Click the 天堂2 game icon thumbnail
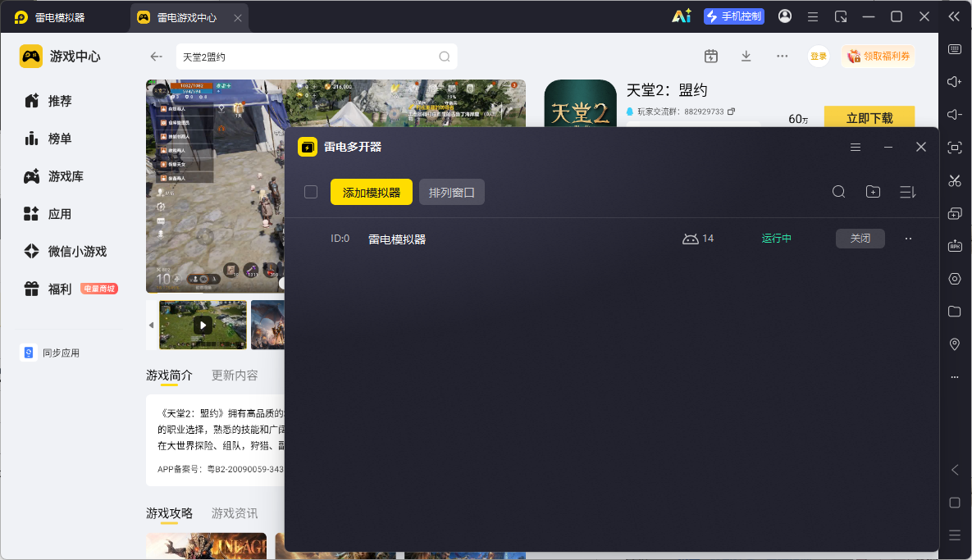The width and height of the screenshot is (972, 560). 580,104
